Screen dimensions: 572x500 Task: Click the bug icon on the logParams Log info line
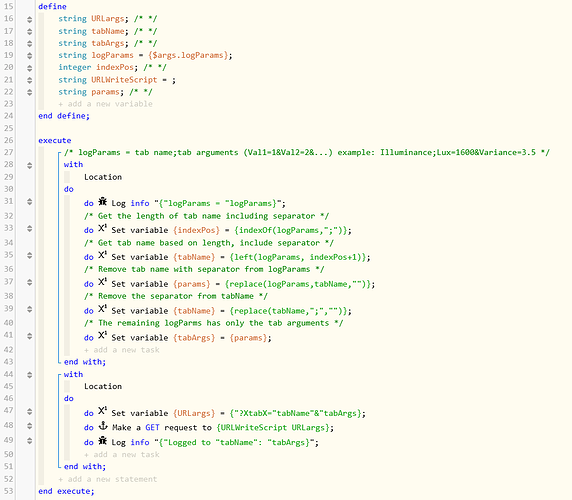(103, 201)
